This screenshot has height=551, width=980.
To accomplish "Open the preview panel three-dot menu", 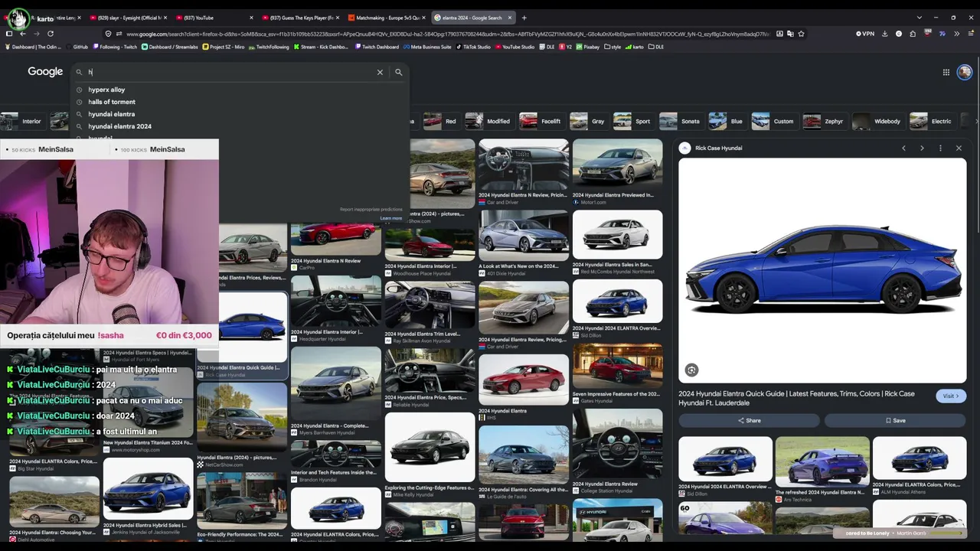I will tap(940, 148).
